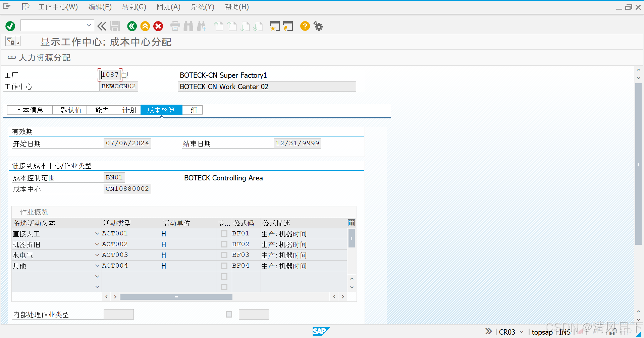Click the 开始日期 field 07/06/2024
Image resolution: width=644 pixels, height=338 pixels.
tap(127, 143)
